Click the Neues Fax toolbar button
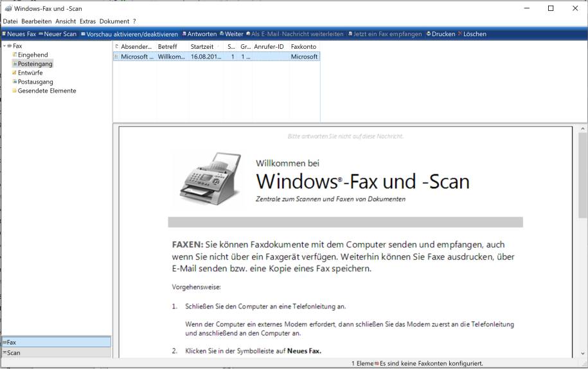 [x=19, y=33]
